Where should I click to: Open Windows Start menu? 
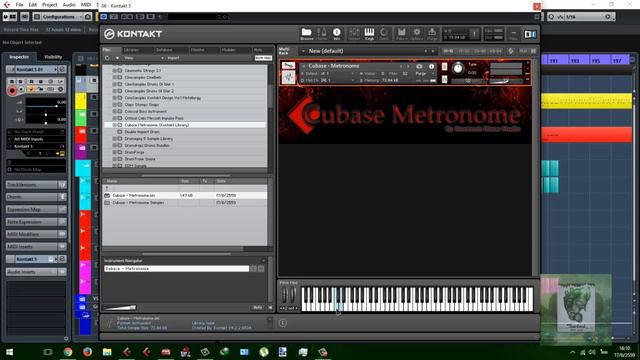pos(9,352)
